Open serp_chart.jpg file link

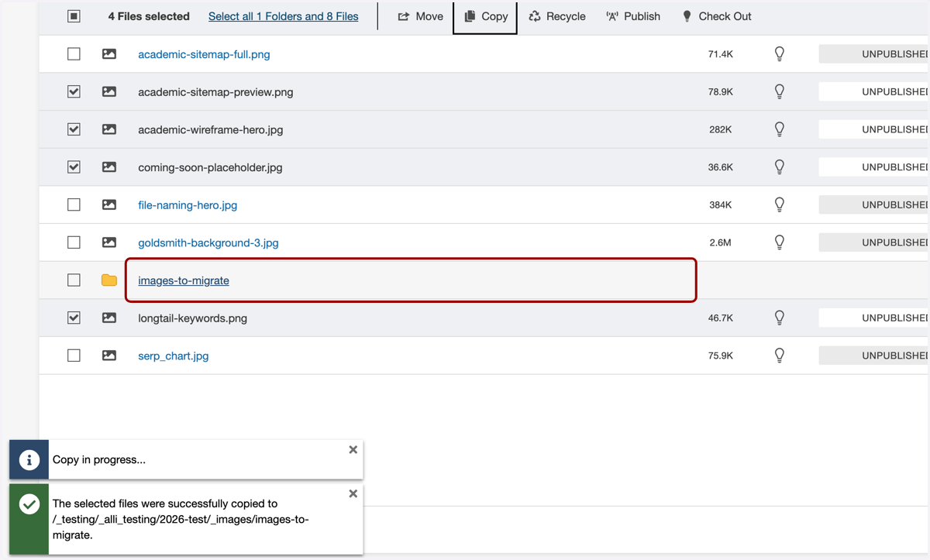[x=174, y=356]
